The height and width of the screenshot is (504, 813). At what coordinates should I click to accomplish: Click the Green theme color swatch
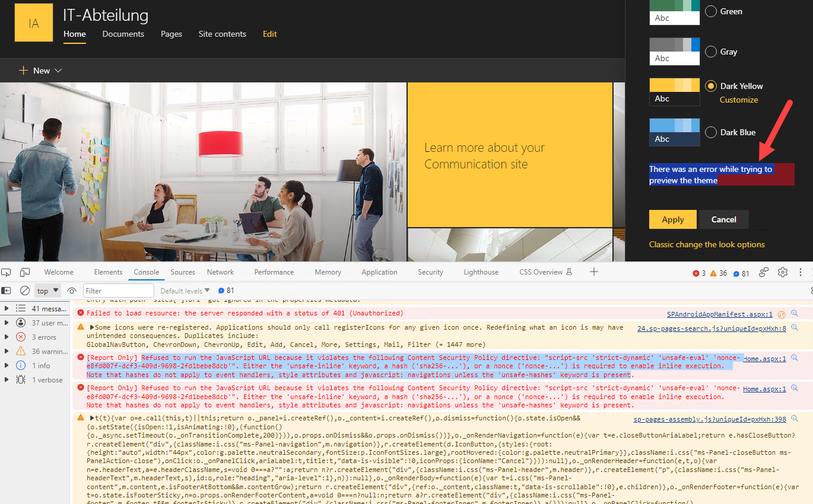tap(675, 12)
